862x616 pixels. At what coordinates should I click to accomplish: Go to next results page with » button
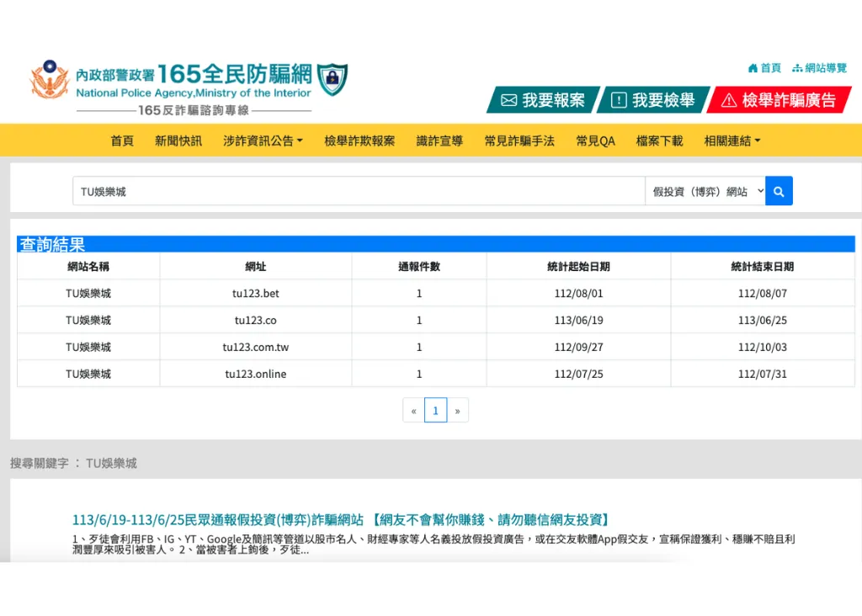[458, 410]
